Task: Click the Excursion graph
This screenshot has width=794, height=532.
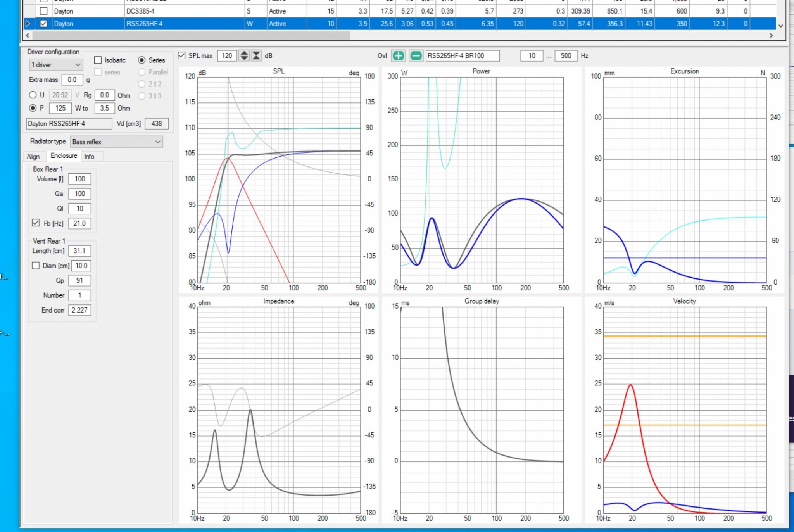Action: [x=685, y=180]
